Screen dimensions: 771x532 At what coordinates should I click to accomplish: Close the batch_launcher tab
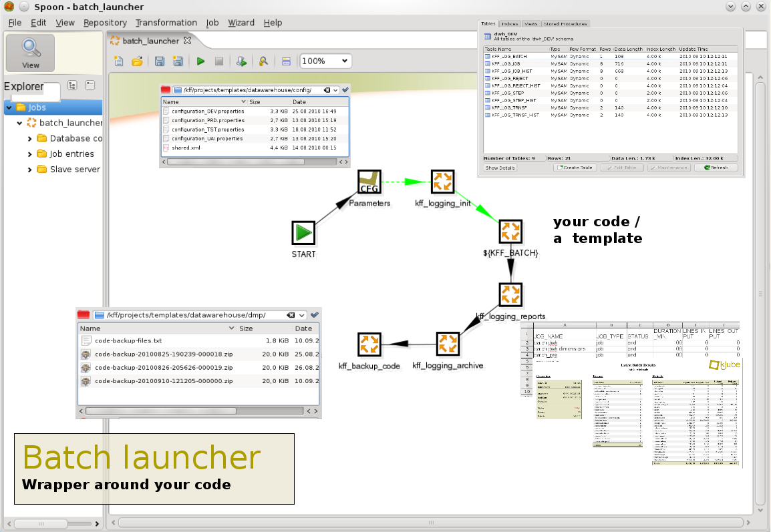pos(187,40)
